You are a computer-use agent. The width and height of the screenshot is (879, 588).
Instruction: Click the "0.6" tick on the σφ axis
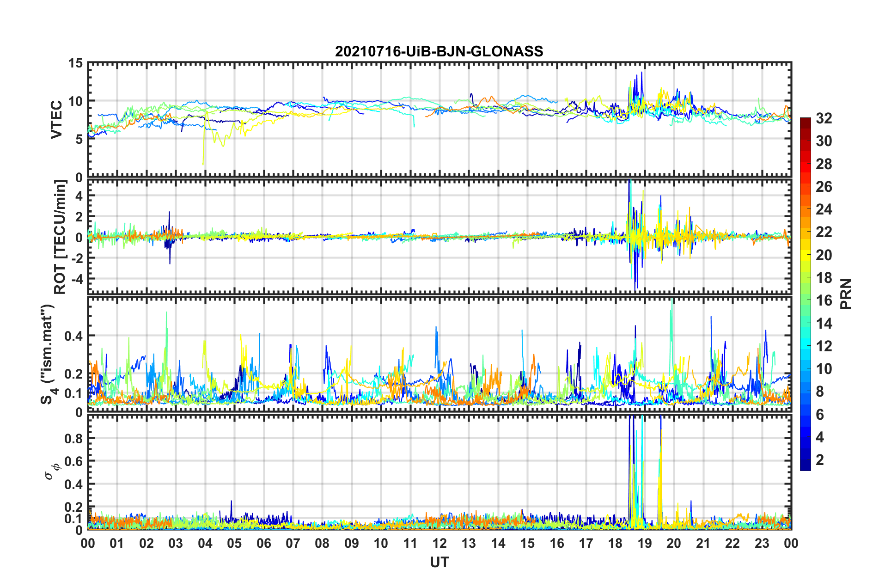point(74,461)
